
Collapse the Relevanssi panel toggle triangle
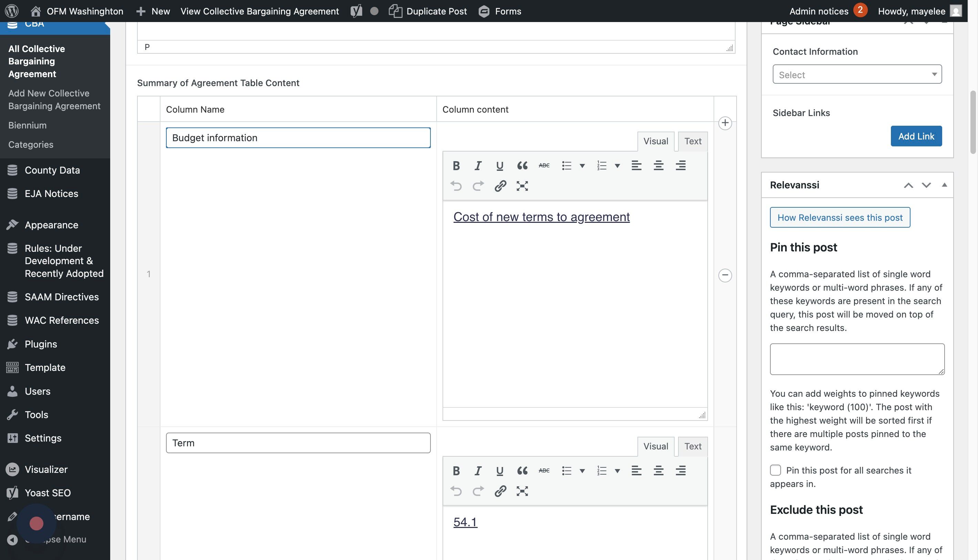click(944, 185)
